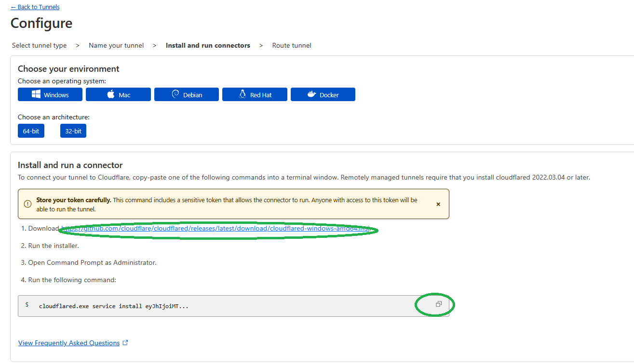Open View Frequently Asked Questions
634x364 pixels.
click(69, 343)
